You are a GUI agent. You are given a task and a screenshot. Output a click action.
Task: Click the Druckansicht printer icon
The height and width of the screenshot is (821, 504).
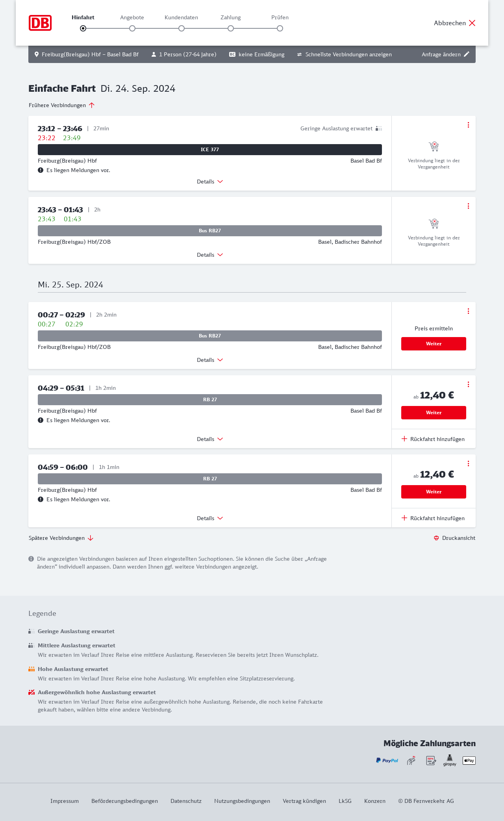436,538
